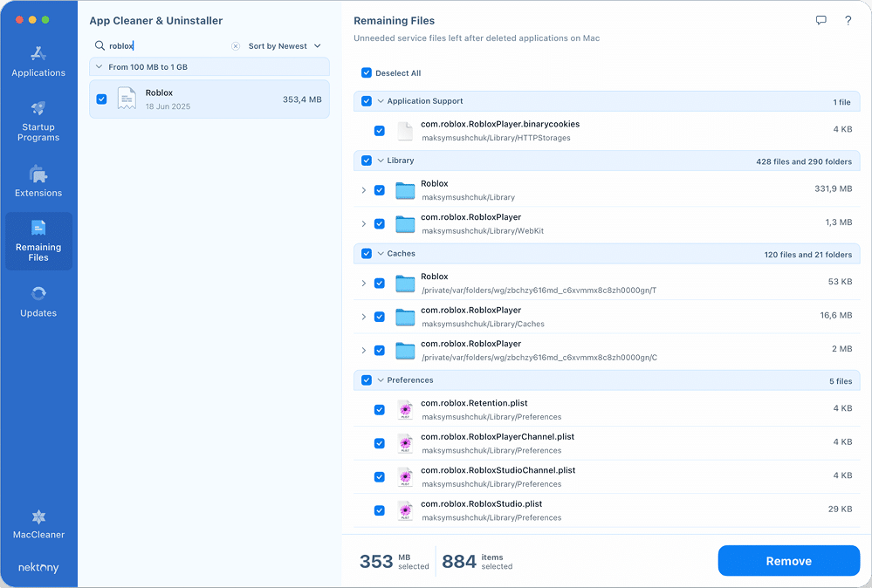Click the binarycookies file icon
872x588 pixels.
pyautogui.click(x=405, y=131)
